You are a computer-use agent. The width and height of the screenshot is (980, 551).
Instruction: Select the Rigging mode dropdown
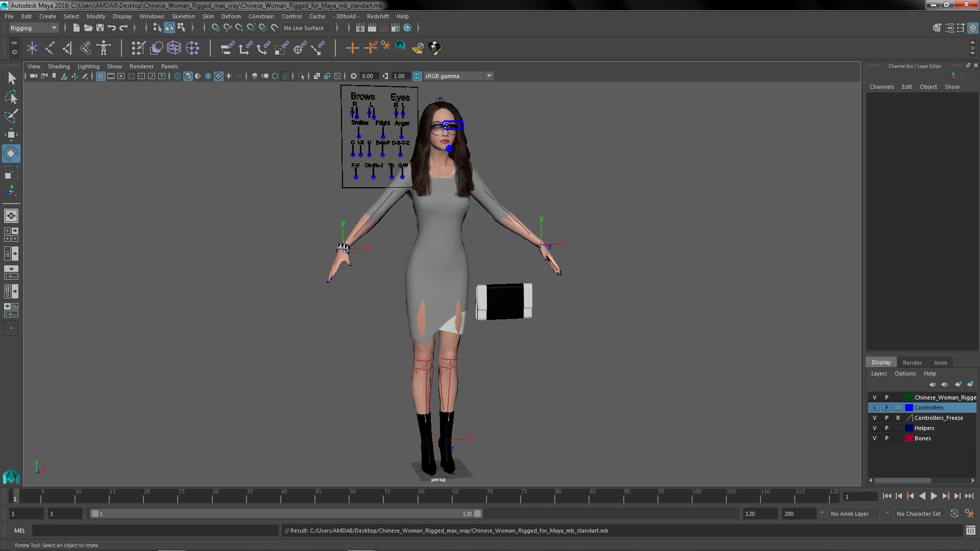[32, 28]
